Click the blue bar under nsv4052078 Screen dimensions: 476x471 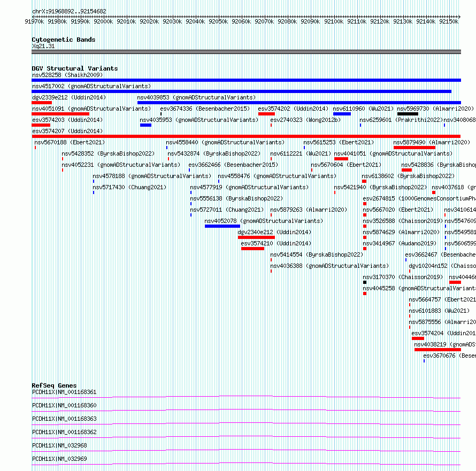(x=222, y=226)
